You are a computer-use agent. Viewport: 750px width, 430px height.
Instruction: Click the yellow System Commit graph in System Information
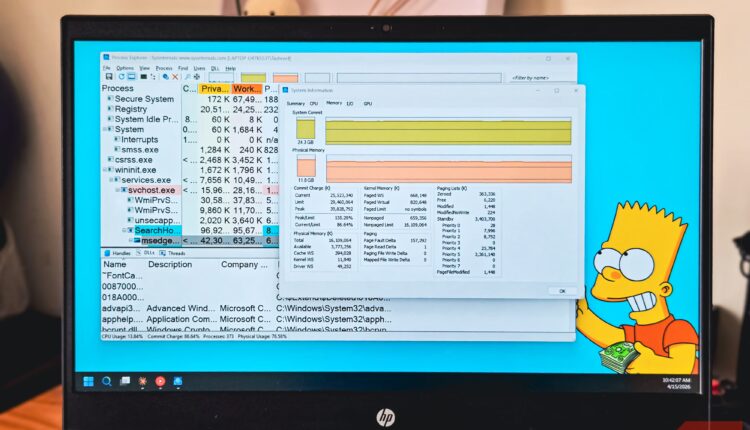click(x=448, y=132)
